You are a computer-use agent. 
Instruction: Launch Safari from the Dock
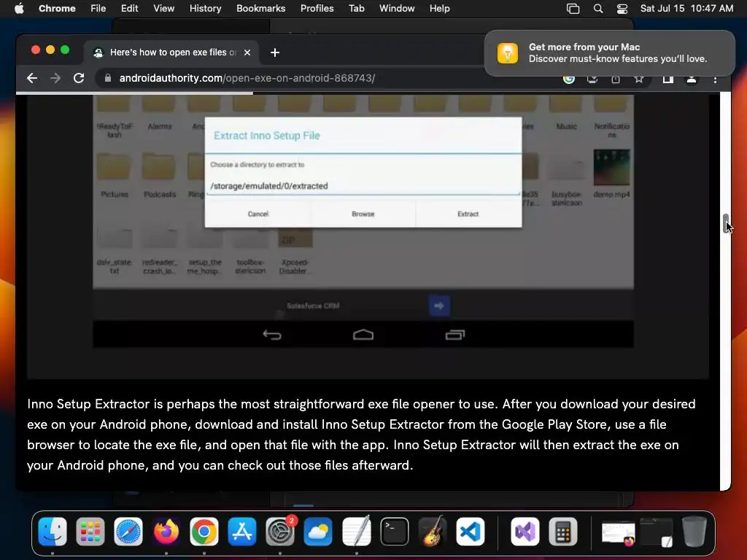click(x=128, y=532)
